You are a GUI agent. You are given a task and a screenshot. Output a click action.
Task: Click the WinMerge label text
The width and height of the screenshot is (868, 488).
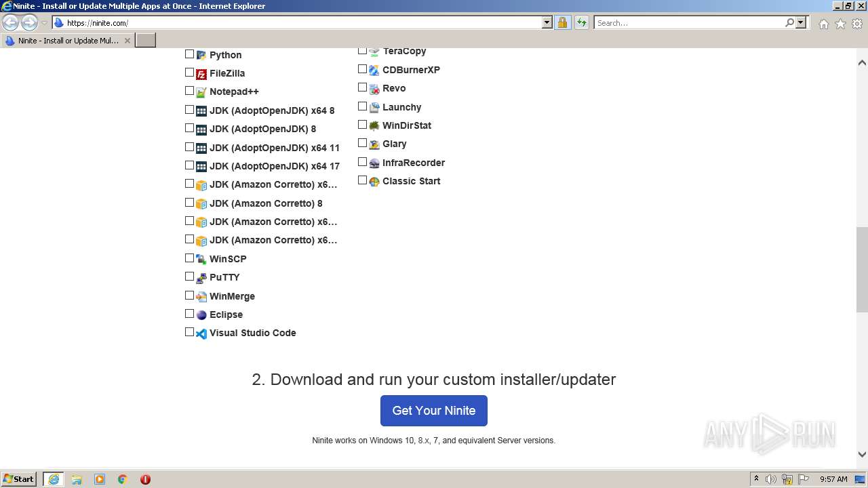point(232,296)
